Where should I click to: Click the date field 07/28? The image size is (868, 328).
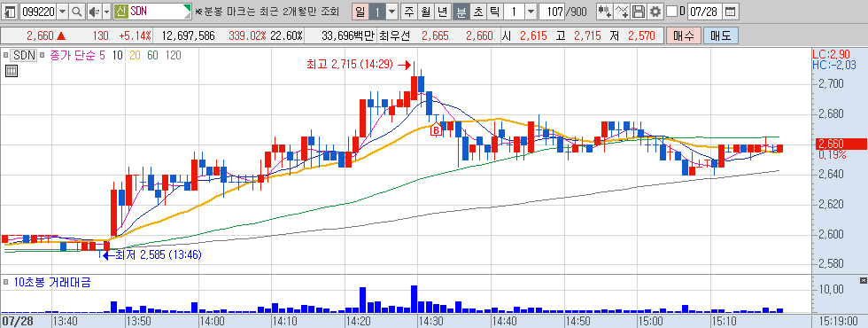704,11
